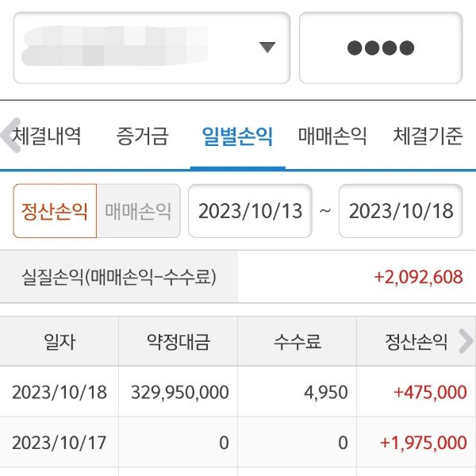Click the 약정대금 column header
This screenshot has width=476, height=476.
tap(178, 342)
